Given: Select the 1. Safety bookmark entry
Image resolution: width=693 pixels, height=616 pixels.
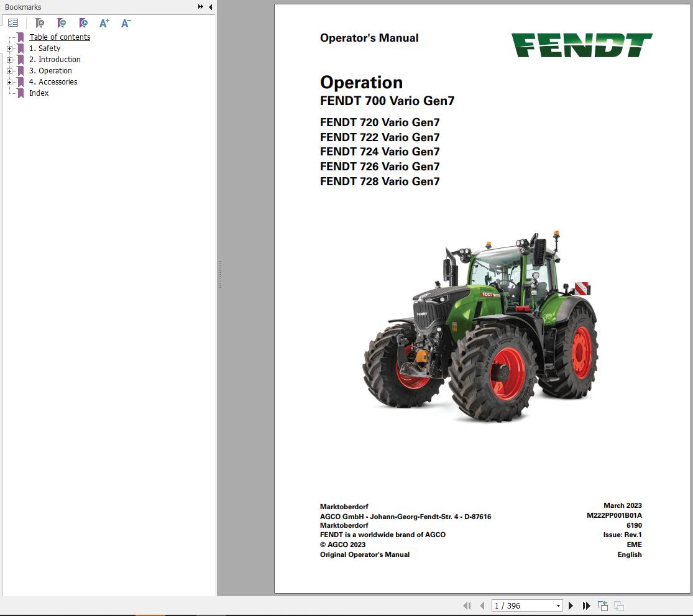Looking at the screenshot, I should click(x=45, y=48).
